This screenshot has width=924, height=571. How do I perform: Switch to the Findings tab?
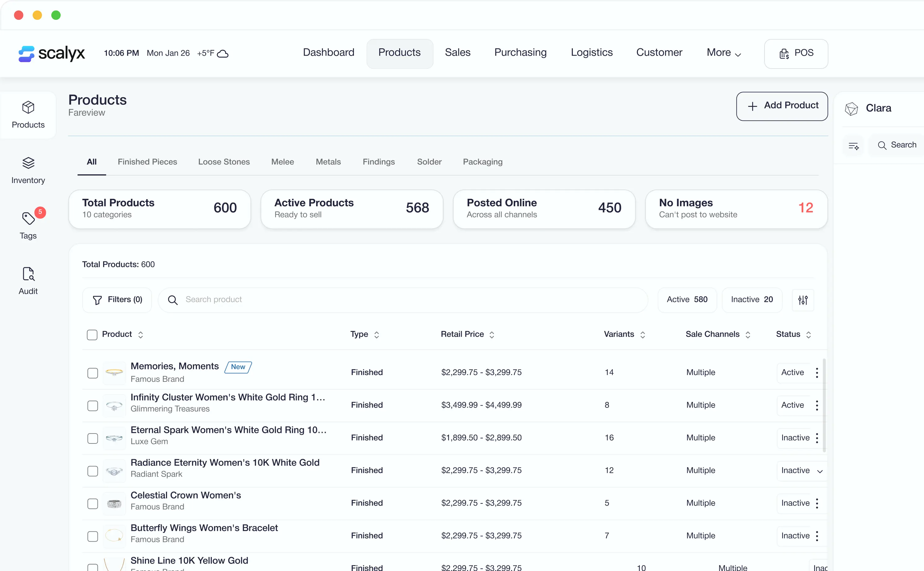point(378,162)
